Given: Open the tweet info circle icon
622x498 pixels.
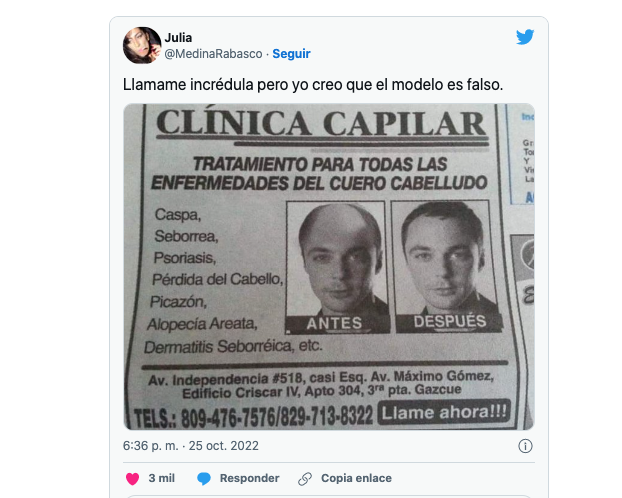Looking at the screenshot, I should (x=525, y=446).
